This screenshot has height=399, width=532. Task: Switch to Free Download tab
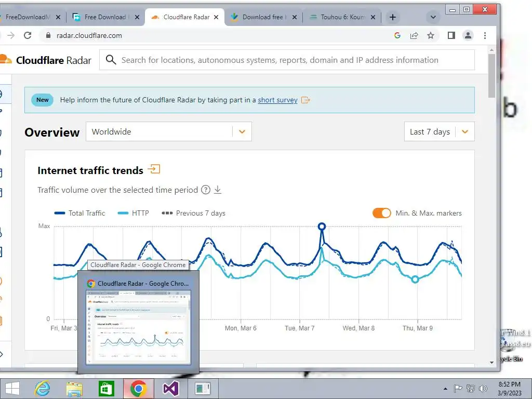click(105, 17)
